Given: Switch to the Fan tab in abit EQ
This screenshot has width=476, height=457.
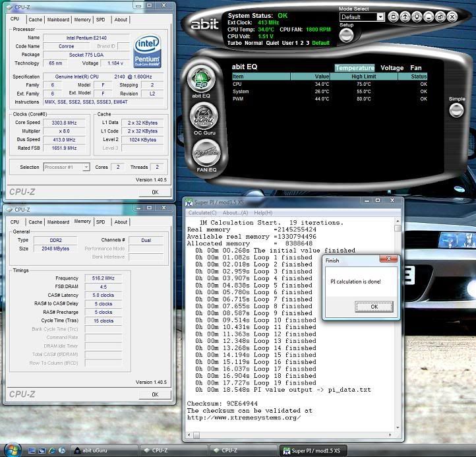Looking at the screenshot, I should [x=415, y=68].
